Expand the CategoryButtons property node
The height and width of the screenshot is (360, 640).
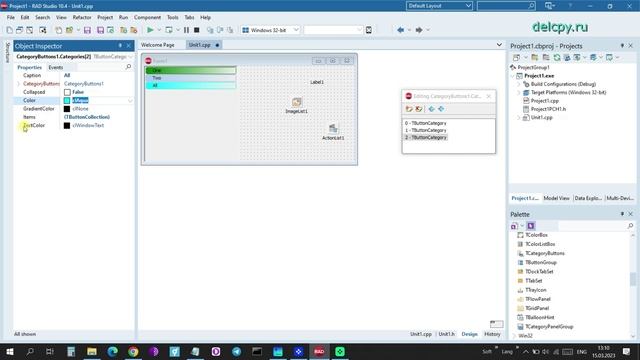[19, 84]
